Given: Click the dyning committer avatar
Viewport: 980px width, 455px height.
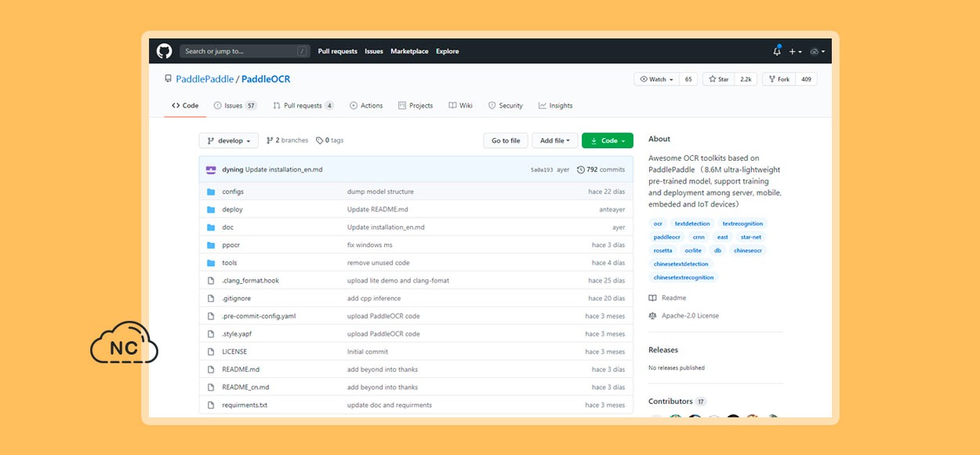Looking at the screenshot, I should click(x=211, y=169).
